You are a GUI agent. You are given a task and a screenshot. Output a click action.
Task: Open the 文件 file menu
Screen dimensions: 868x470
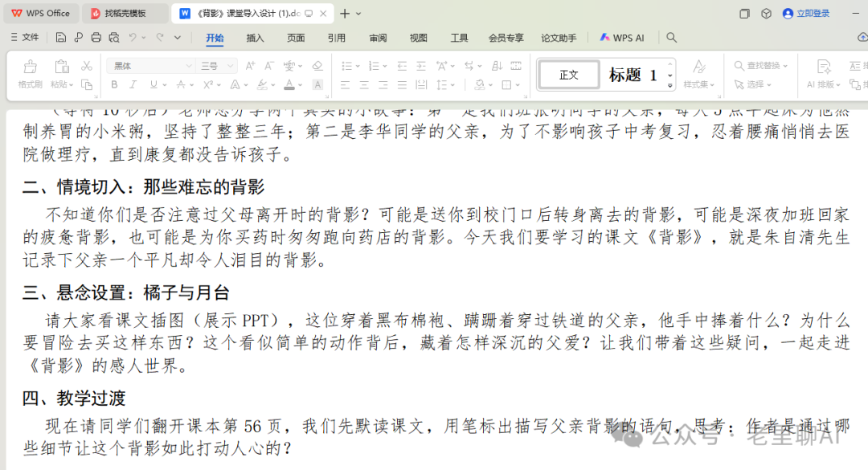tap(25, 37)
